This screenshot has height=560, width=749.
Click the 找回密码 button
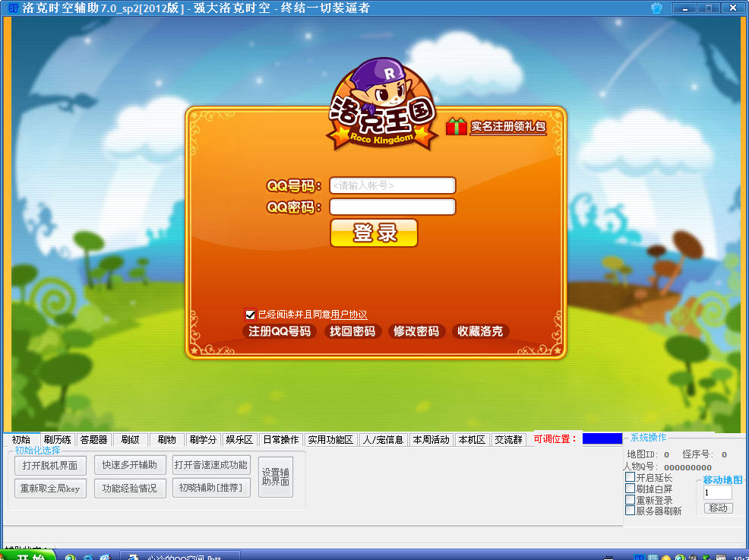tap(352, 331)
